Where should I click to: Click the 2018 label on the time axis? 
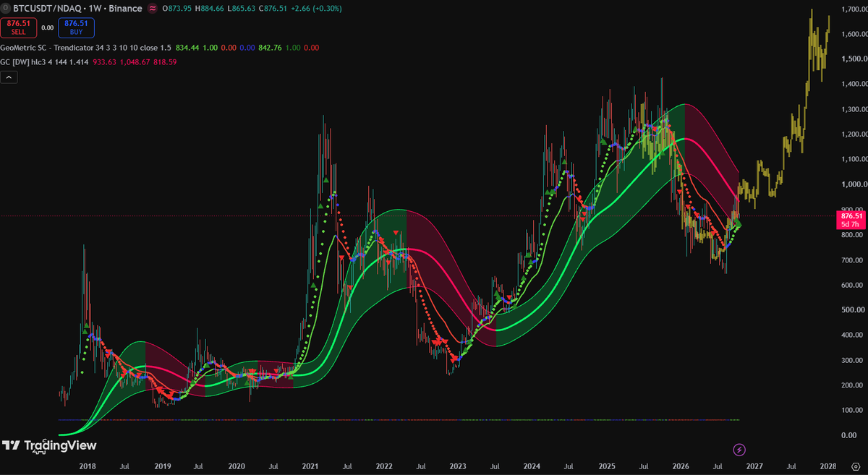(x=87, y=468)
